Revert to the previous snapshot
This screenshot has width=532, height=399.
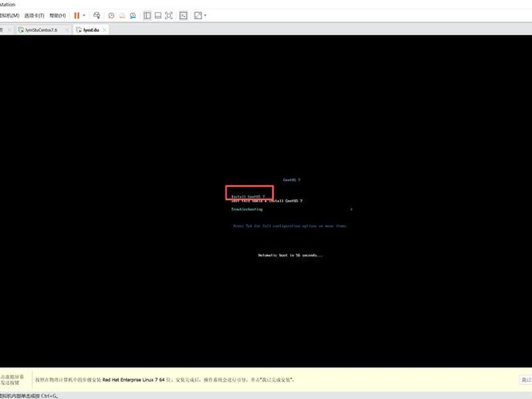122,15
